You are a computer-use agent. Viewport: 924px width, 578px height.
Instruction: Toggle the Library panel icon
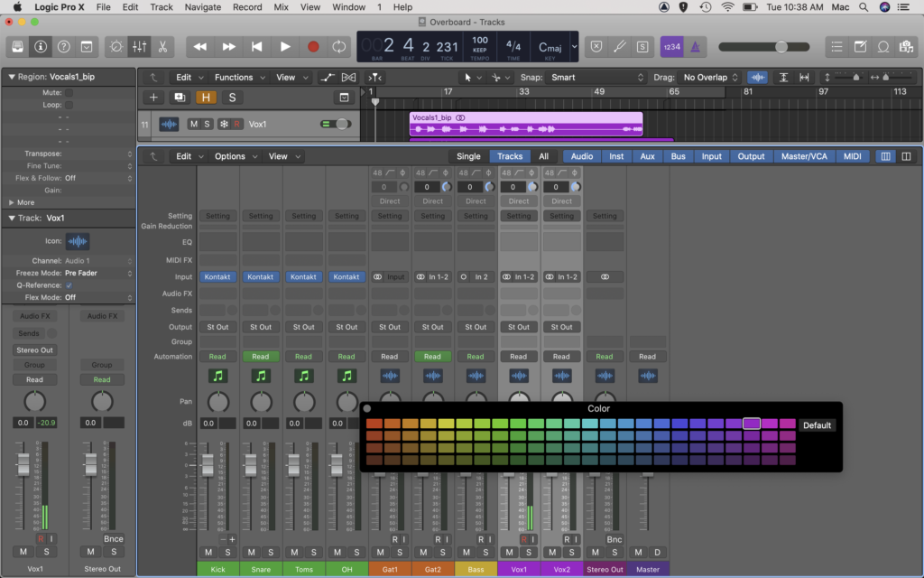click(x=16, y=47)
